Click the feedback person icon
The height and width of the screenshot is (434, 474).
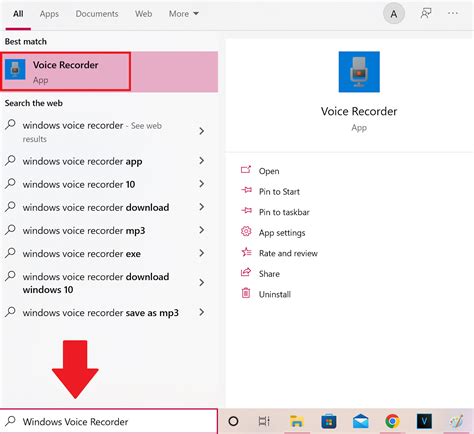point(426,13)
